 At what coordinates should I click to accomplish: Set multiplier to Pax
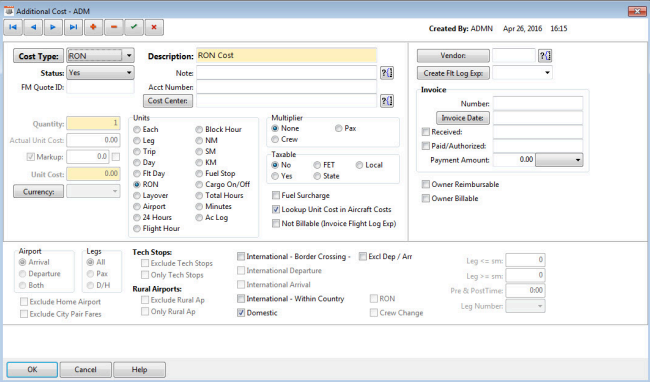coord(339,128)
